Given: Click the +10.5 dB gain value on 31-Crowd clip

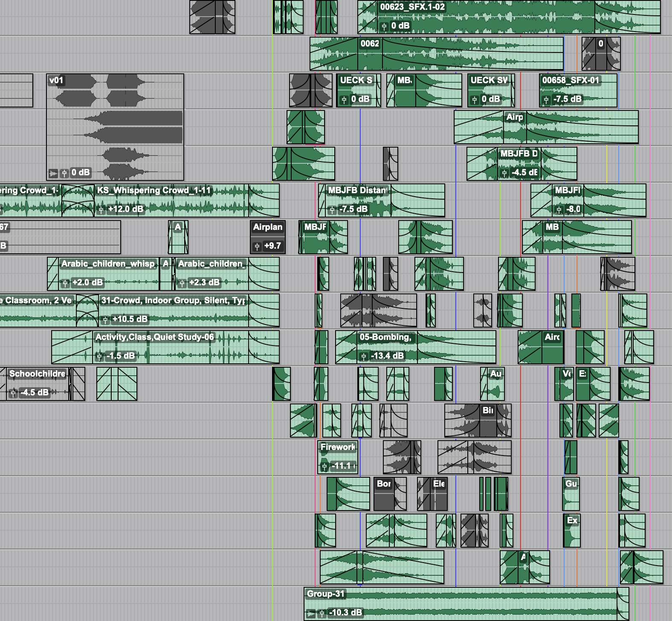Looking at the screenshot, I should click(x=130, y=319).
